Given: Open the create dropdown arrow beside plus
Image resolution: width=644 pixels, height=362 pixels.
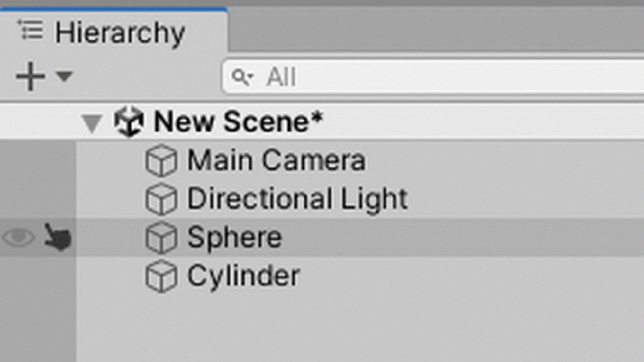Looking at the screenshot, I should [64, 76].
